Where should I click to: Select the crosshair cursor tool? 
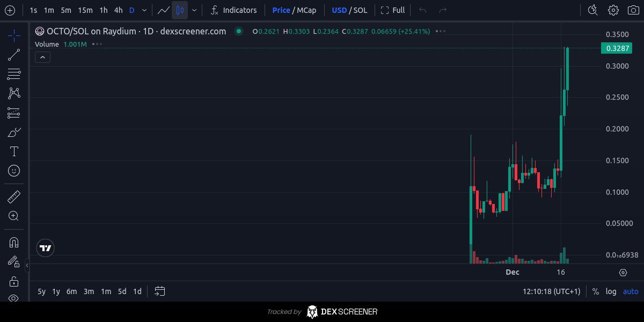click(x=14, y=36)
